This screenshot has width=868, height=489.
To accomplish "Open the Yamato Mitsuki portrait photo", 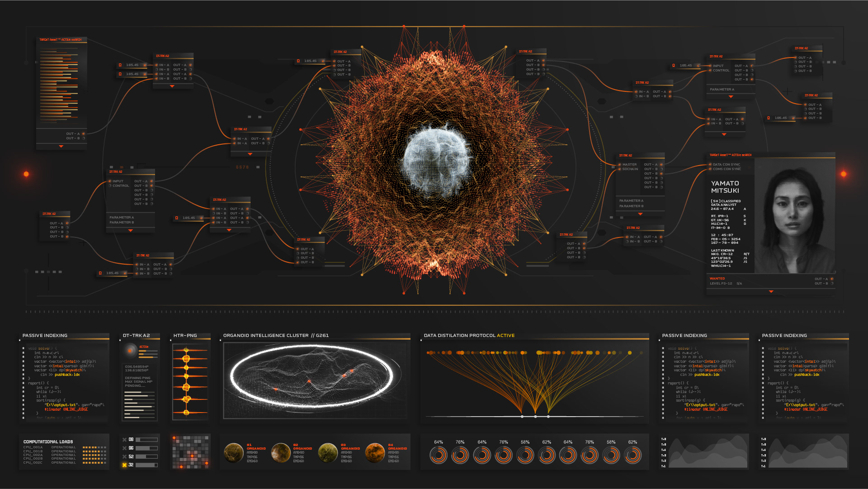I will (x=794, y=215).
